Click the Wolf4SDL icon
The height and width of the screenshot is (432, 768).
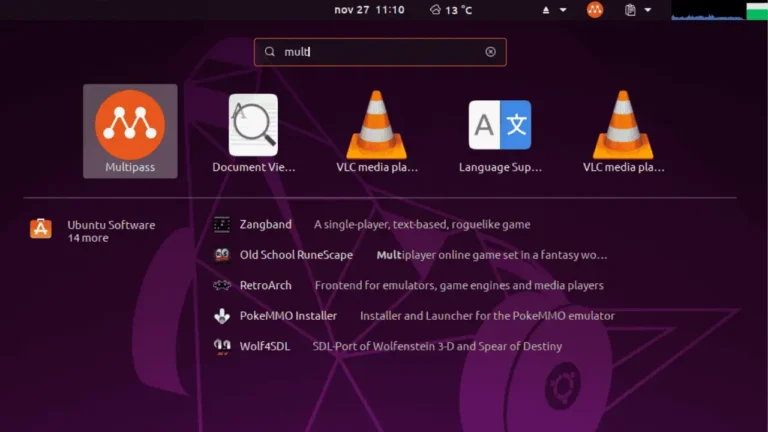(x=222, y=346)
